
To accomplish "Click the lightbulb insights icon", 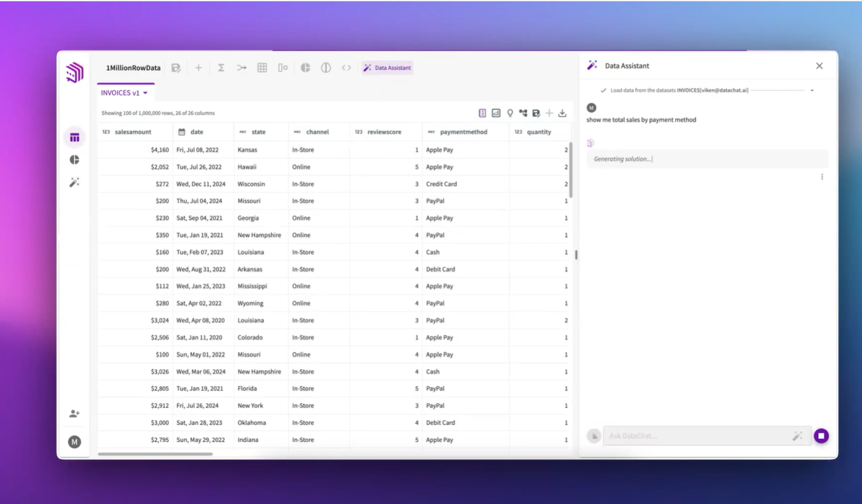I will tap(510, 113).
